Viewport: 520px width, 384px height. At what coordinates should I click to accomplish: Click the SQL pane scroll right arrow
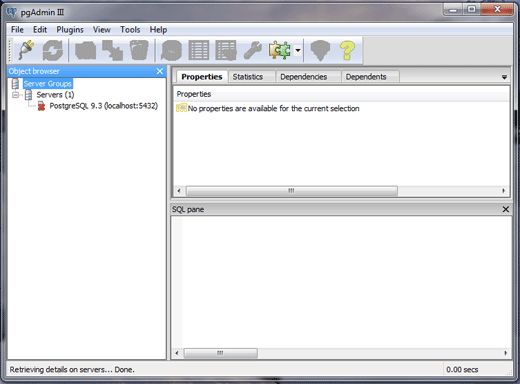coord(506,353)
